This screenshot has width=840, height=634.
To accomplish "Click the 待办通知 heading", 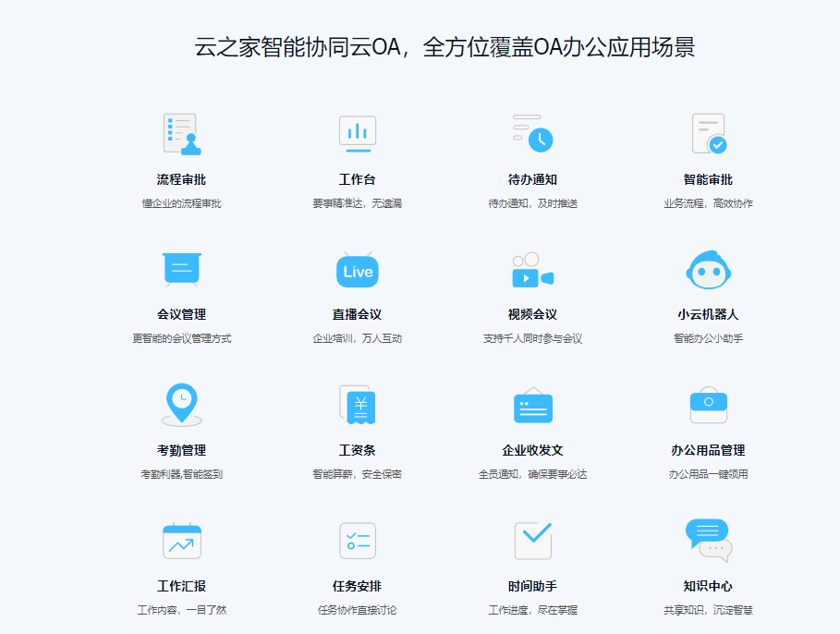I will 532,179.
